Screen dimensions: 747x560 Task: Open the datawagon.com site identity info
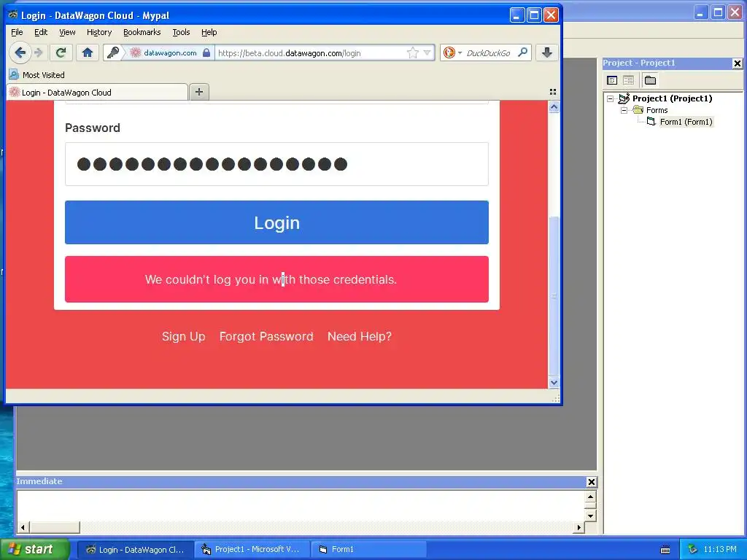point(165,52)
